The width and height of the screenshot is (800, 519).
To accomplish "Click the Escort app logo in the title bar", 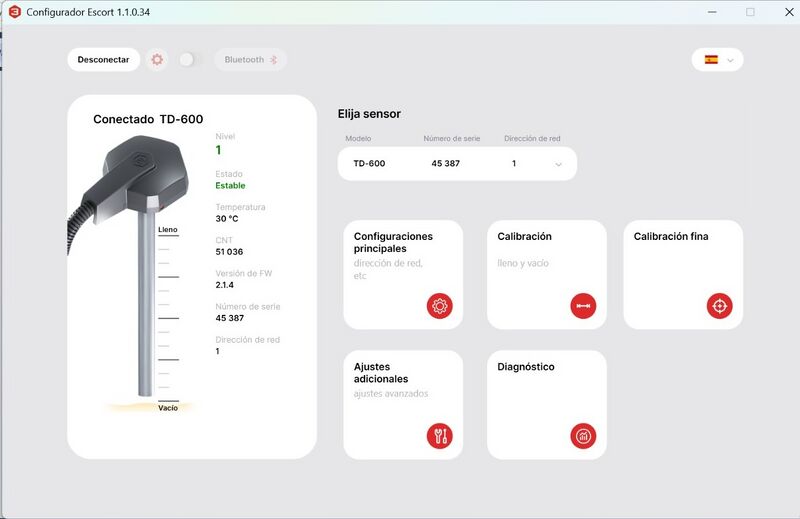I will coord(15,12).
